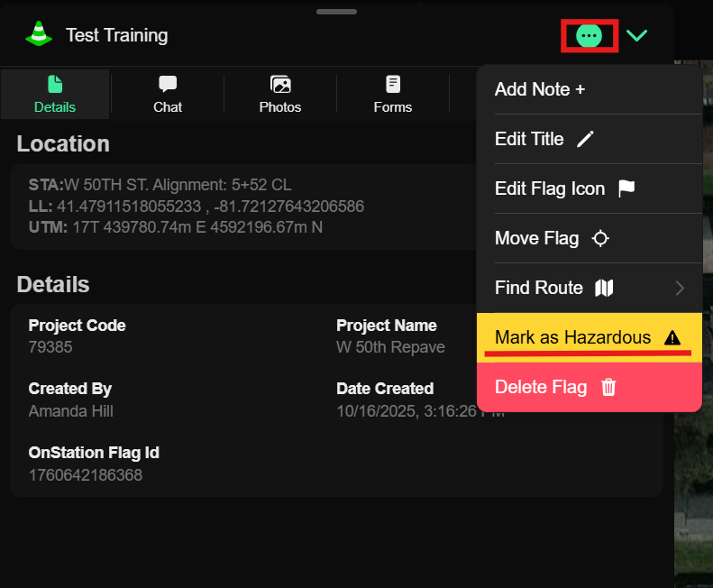Viewport: 713px width, 588px height.
Task: Click the STA W 50TH ST. alignment text
Action: 160,185
